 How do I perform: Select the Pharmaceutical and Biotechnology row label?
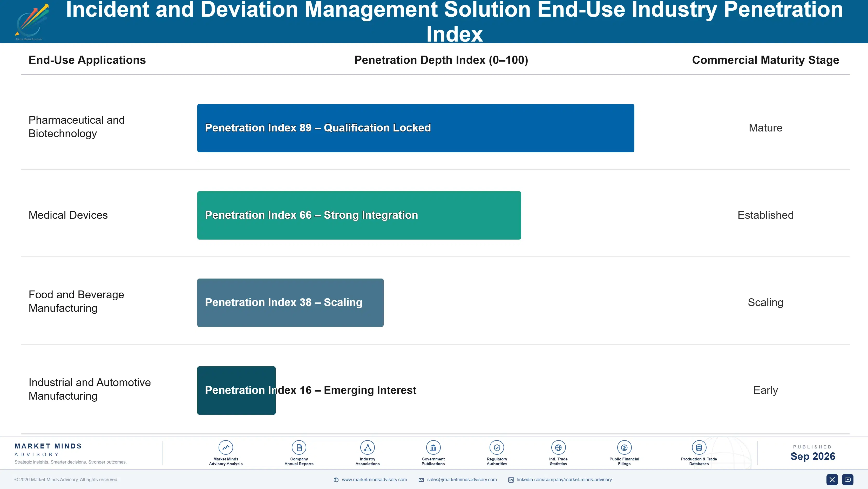tap(77, 127)
